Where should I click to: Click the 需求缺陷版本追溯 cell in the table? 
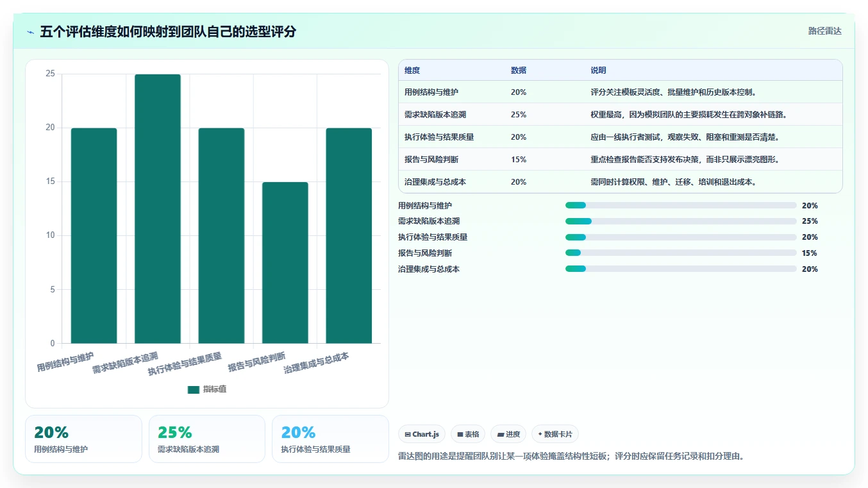point(435,115)
